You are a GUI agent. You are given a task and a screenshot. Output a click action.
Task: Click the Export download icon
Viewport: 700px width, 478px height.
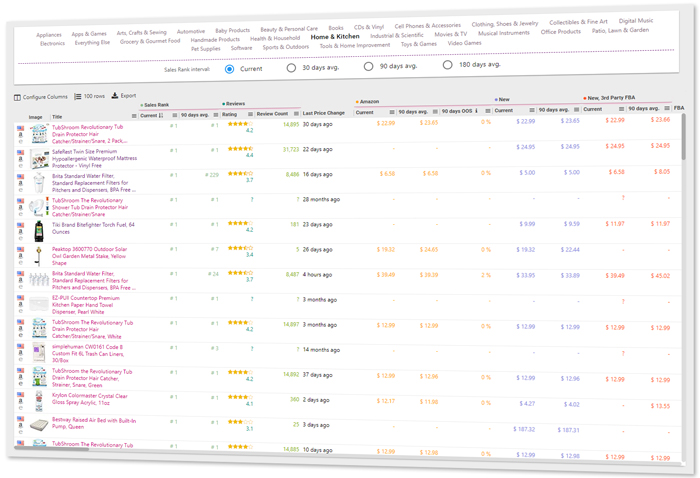(115, 96)
